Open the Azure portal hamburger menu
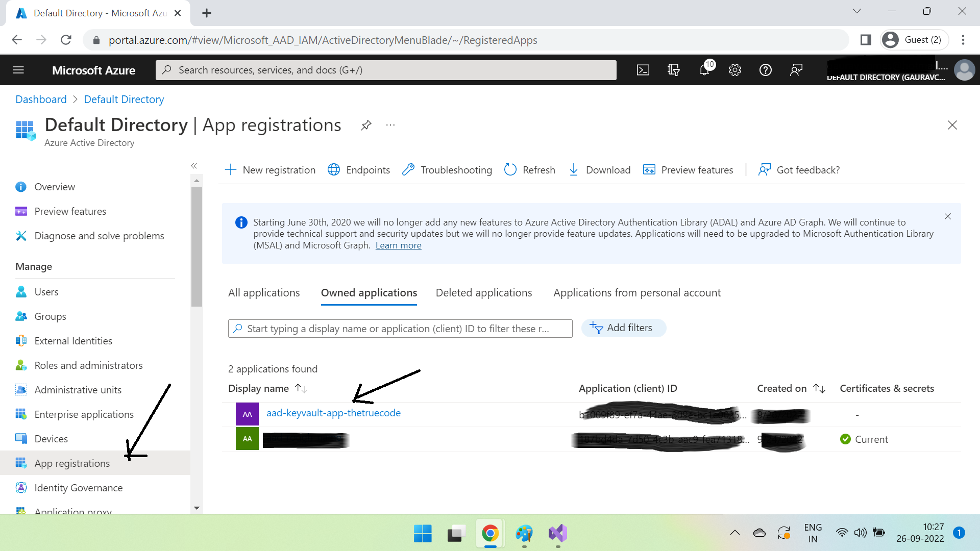The height and width of the screenshot is (551, 980). click(18, 70)
